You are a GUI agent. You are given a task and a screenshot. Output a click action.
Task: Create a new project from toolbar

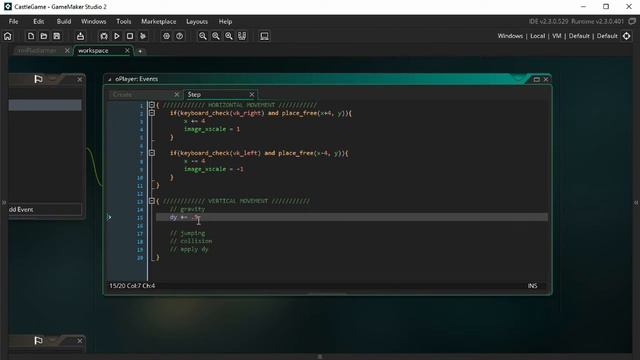pyautogui.click(x=31, y=36)
